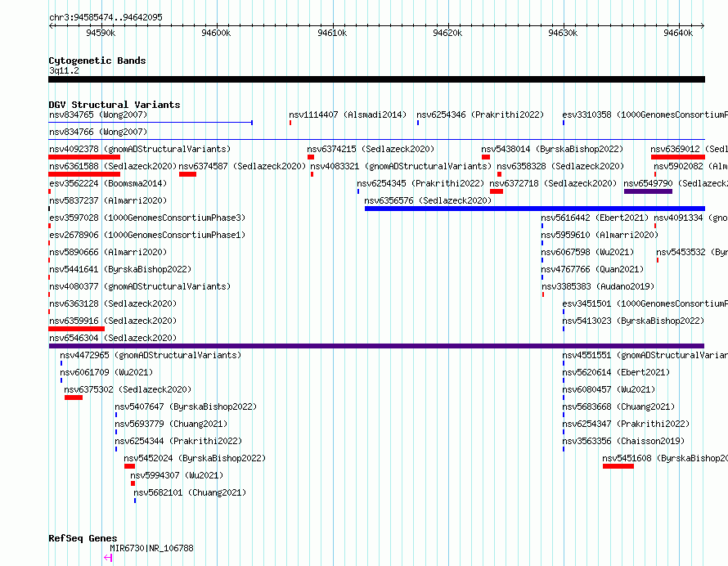
Task: Click nsv5994307 (Wu2021) label
Action: click(177, 475)
